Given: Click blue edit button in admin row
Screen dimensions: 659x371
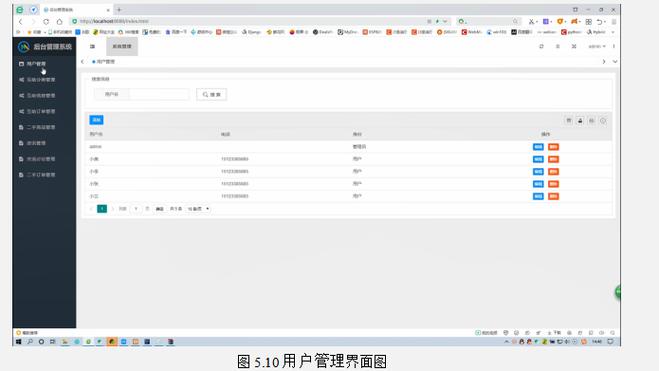Looking at the screenshot, I should [x=538, y=147].
